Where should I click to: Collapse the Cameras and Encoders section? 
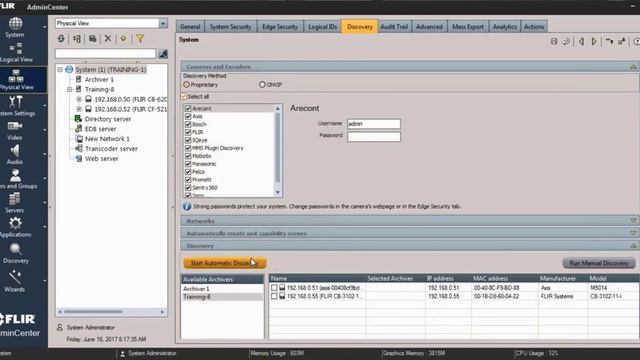pyautogui.click(x=633, y=67)
